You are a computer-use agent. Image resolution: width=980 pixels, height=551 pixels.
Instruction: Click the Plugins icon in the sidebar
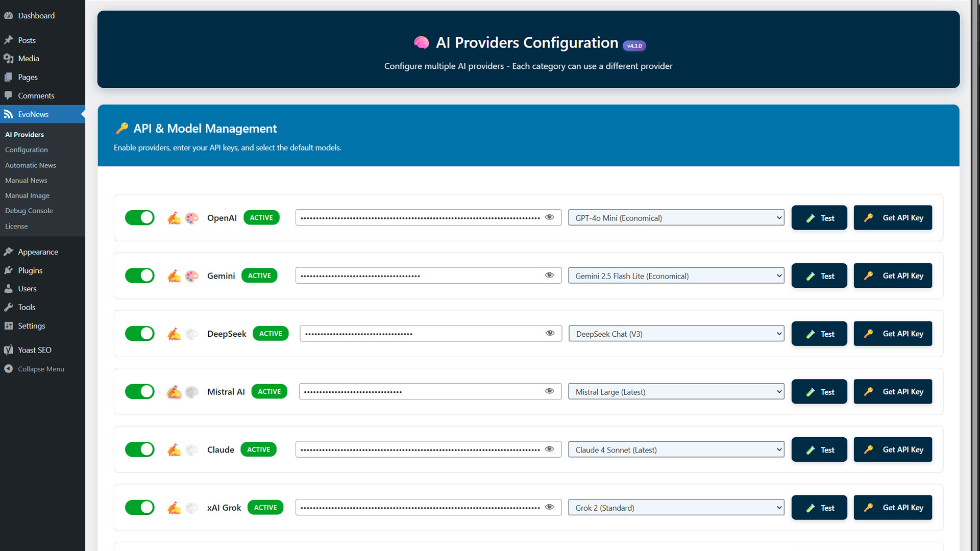9,270
